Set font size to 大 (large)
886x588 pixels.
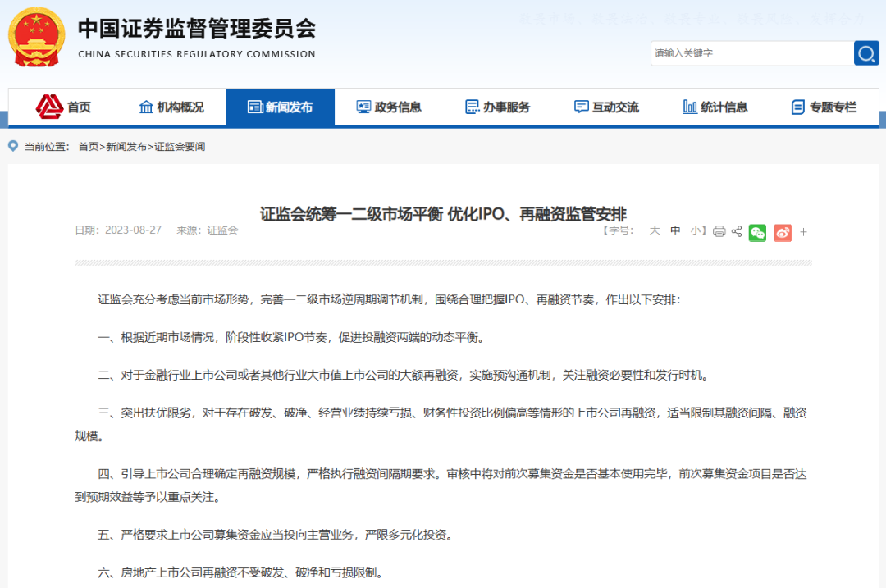pos(655,230)
